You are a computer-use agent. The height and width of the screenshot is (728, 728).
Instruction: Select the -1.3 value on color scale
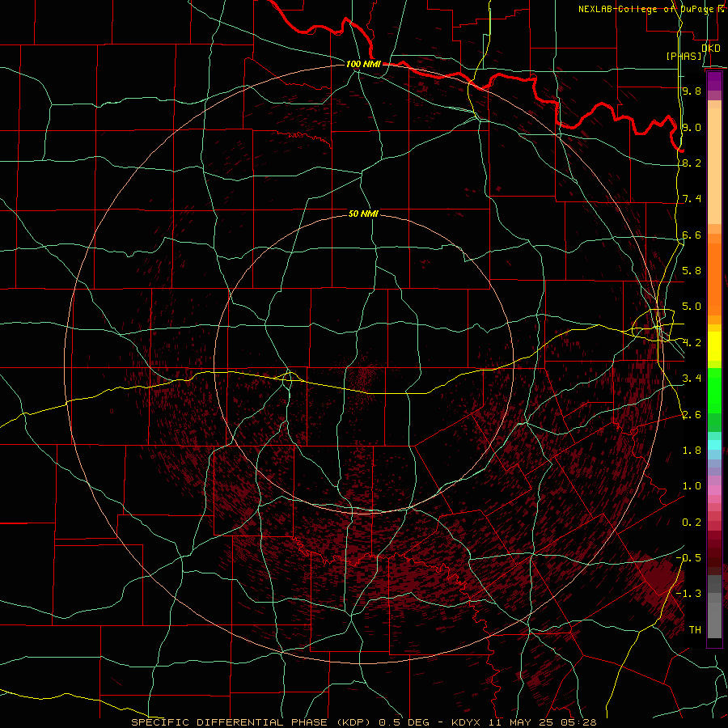pos(688,594)
